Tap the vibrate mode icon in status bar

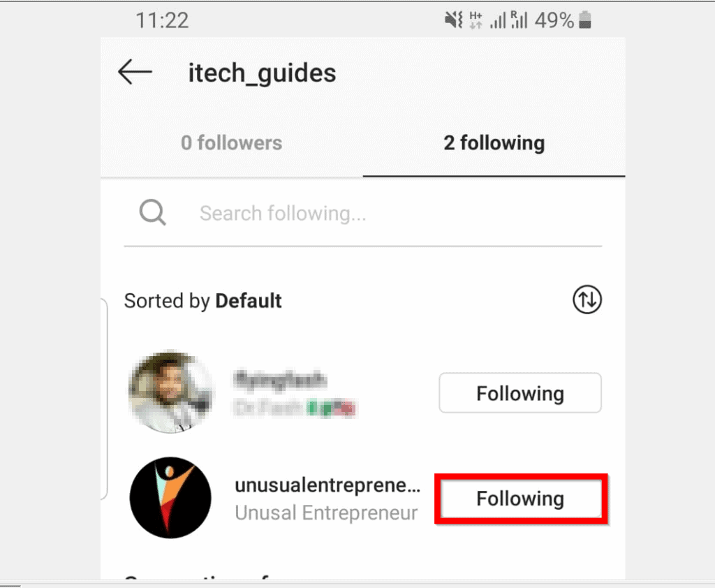coord(452,20)
